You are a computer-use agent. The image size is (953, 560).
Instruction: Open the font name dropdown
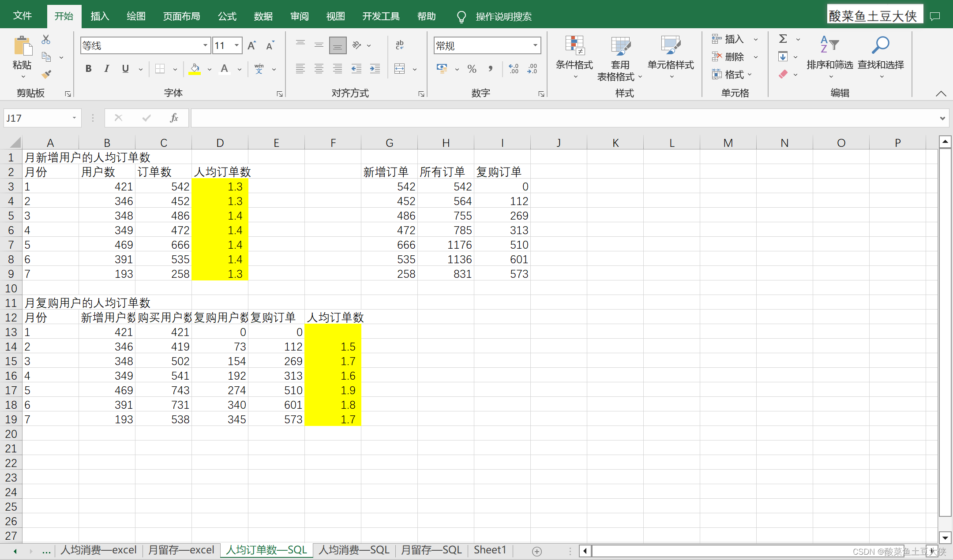205,45
